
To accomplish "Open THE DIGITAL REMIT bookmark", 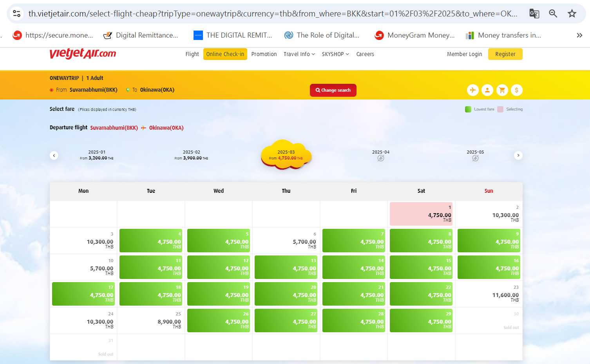I will point(233,35).
